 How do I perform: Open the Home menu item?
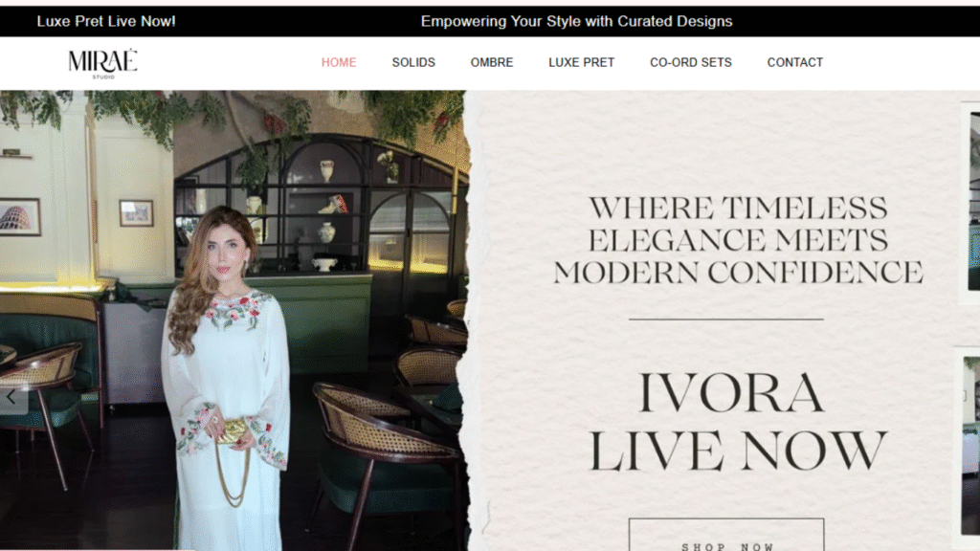[339, 62]
